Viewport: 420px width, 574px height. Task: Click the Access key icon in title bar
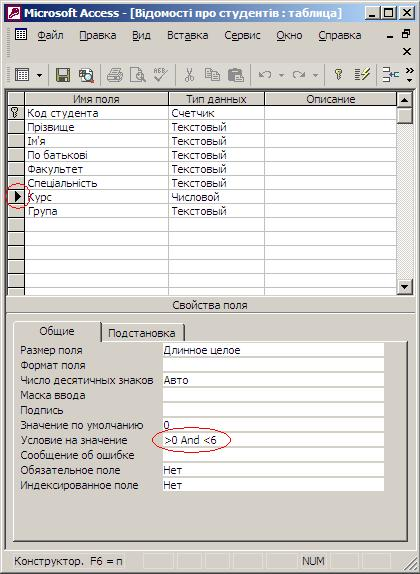coord(14,14)
